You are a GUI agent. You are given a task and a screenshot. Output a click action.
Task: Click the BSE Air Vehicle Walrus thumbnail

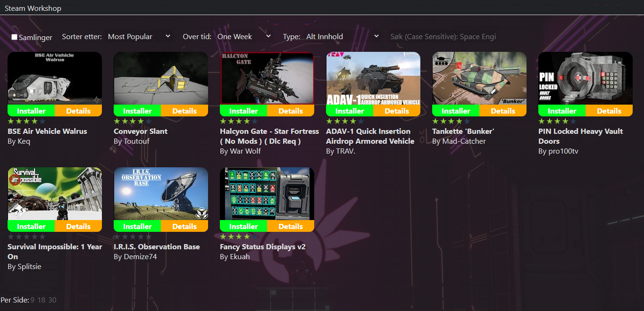click(x=55, y=78)
